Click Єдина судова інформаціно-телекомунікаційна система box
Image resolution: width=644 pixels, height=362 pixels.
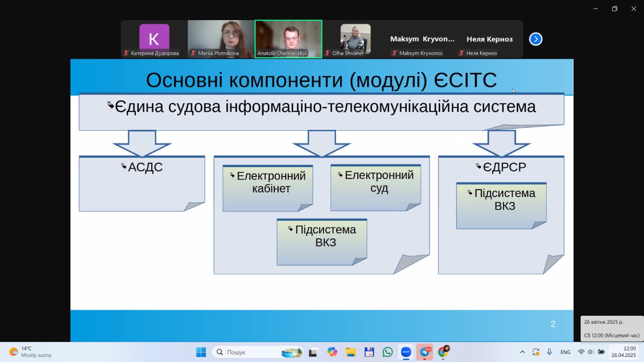[321, 112]
